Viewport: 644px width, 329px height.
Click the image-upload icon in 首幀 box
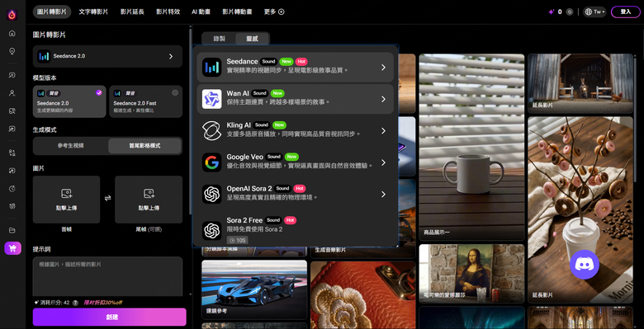click(x=67, y=193)
